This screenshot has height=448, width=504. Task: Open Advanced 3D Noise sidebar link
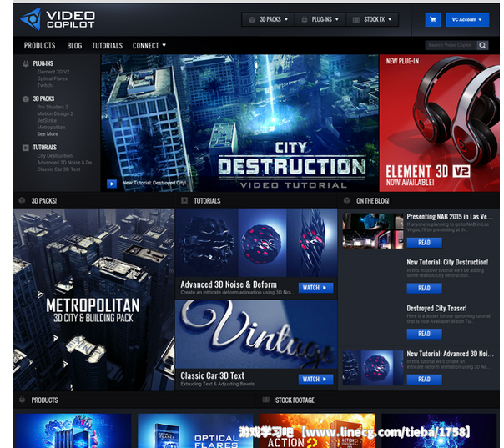tap(66, 163)
